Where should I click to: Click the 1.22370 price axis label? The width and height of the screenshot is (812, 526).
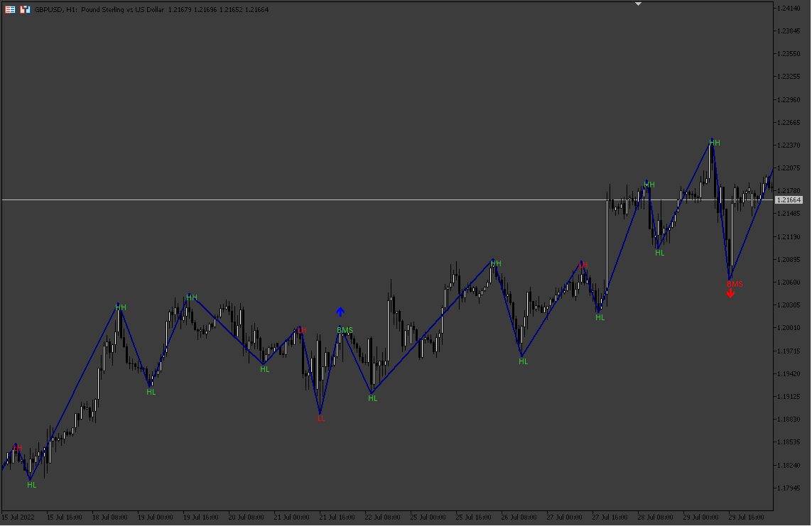tap(789, 146)
